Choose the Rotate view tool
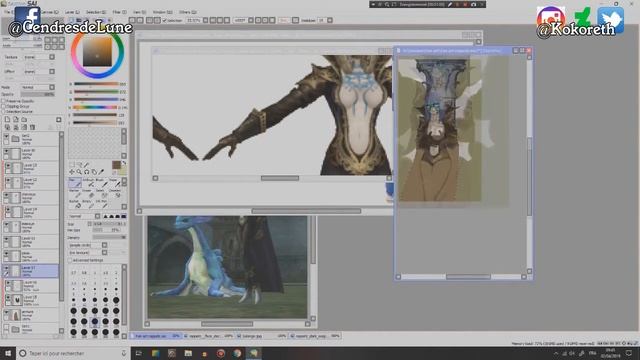 tap(87, 172)
